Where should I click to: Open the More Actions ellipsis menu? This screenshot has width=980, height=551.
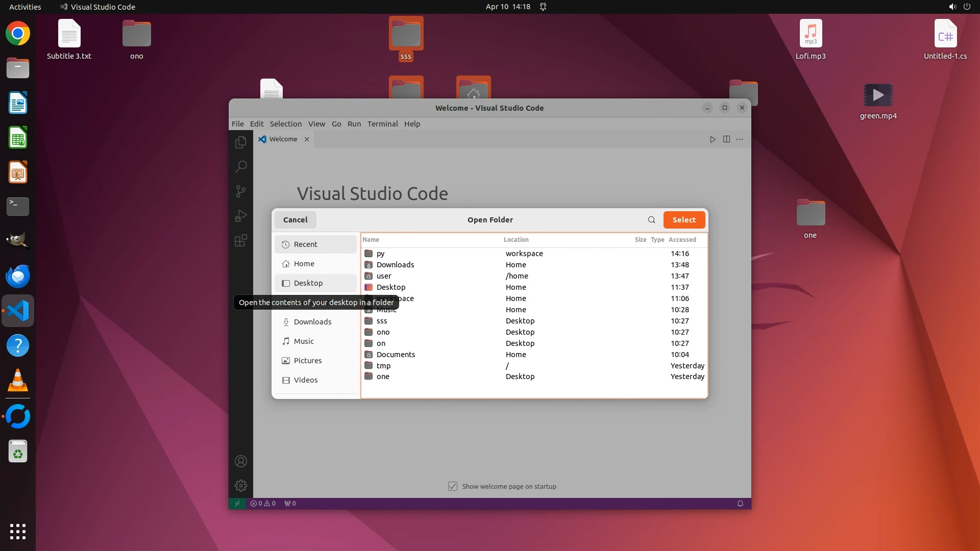pyautogui.click(x=740, y=139)
